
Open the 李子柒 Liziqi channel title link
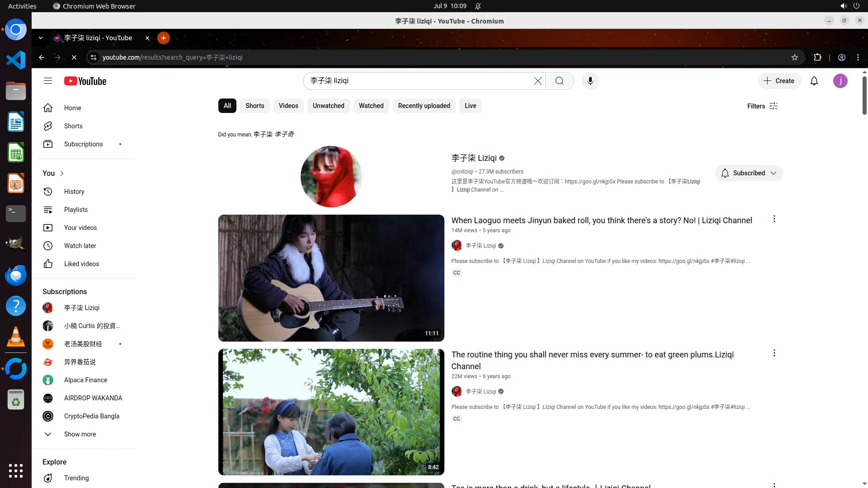[x=473, y=158]
